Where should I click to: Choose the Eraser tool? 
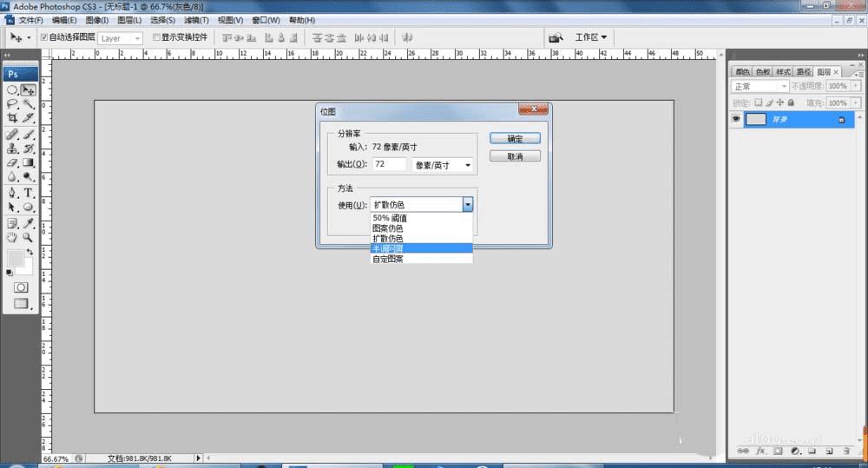(x=12, y=162)
